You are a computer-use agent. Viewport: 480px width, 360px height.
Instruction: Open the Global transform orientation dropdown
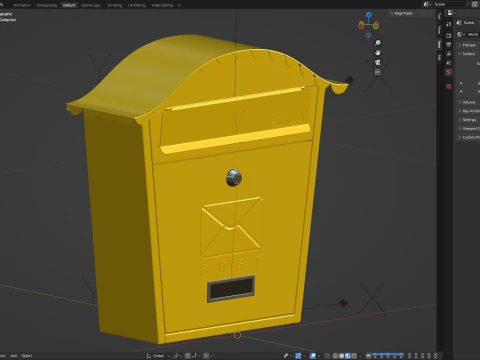pyautogui.click(x=158, y=356)
